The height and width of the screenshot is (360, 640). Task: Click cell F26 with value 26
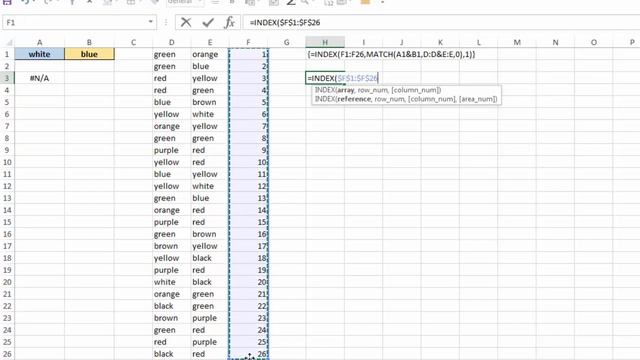248,354
